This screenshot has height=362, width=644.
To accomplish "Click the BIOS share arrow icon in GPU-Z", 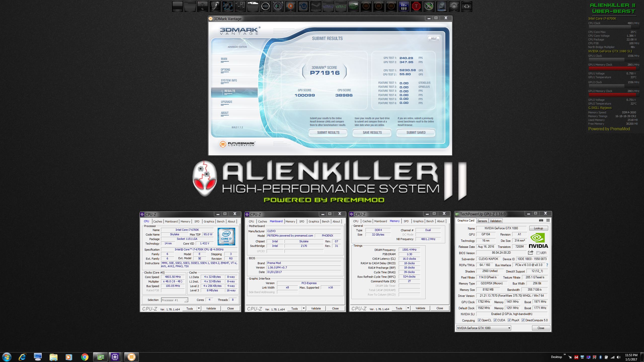I will pos(531,253).
